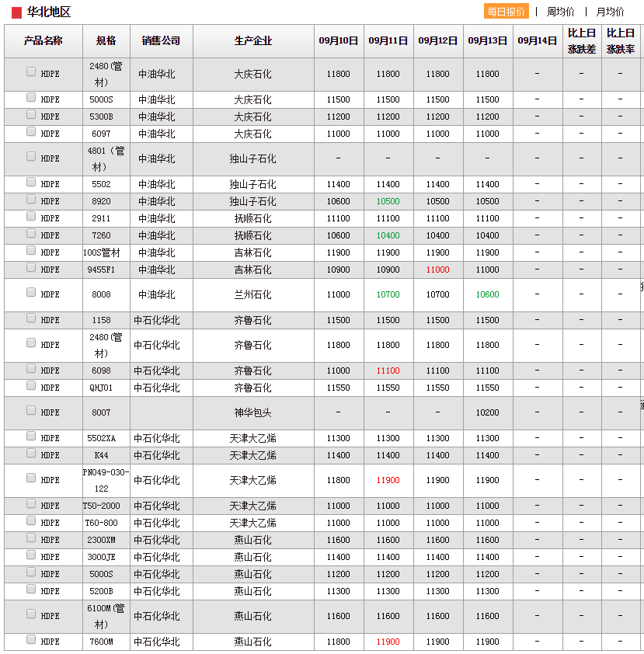Screen dimensions: 644x654
Task: Check the HDPE QHJ01 row checkbox
Action: coord(31,385)
